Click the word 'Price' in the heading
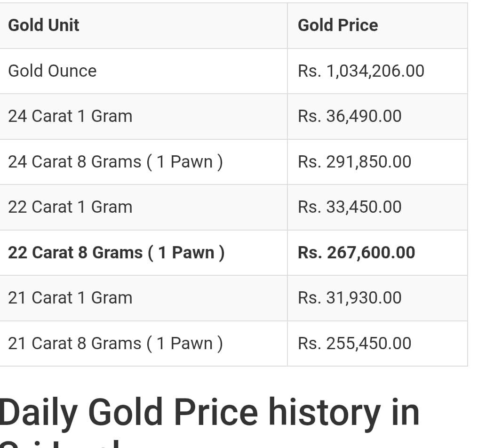 [216, 413]
